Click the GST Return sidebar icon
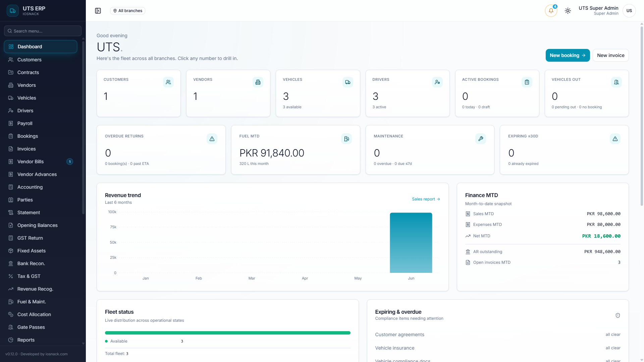Viewport: 644px width, 362px height. pos(11,238)
